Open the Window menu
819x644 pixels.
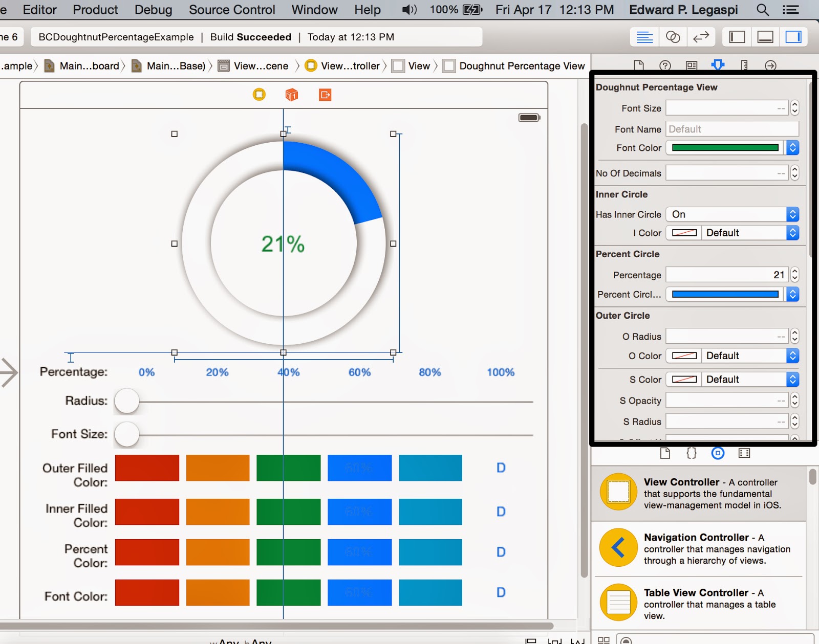pyautogui.click(x=314, y=10)
